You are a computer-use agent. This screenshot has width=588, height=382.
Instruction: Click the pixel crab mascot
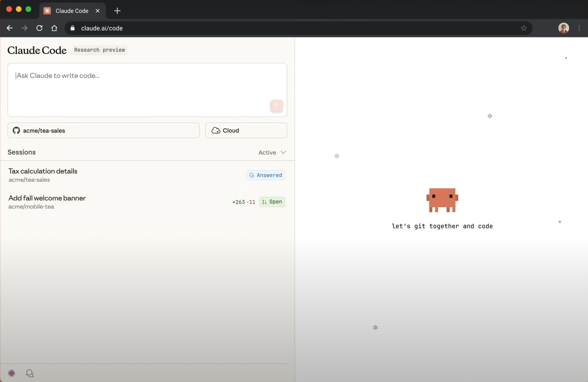pyautogui.click(x=442, y=200)
